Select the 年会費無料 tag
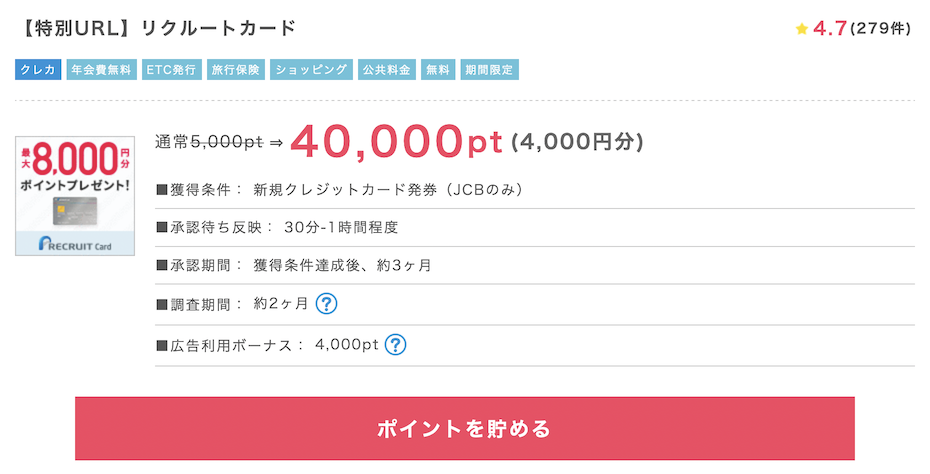The height and width of the screenshot is (474, 930). pos(101,69)
